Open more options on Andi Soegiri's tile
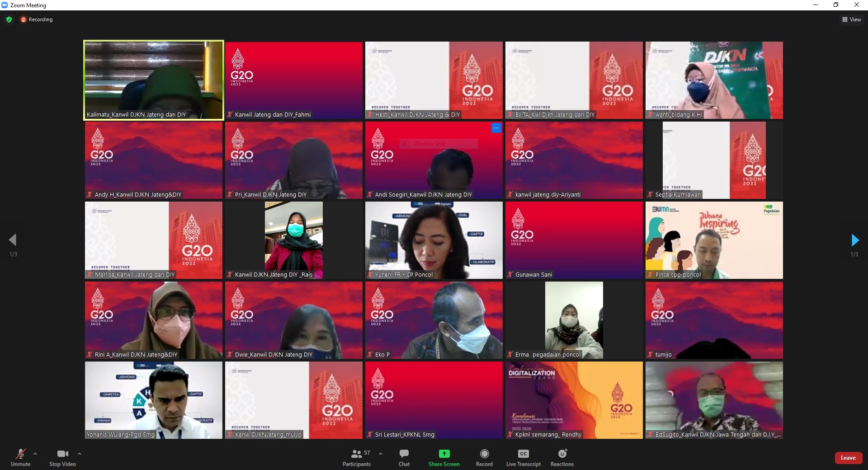Viewport: 868px width, 470px height. point(496,128)
